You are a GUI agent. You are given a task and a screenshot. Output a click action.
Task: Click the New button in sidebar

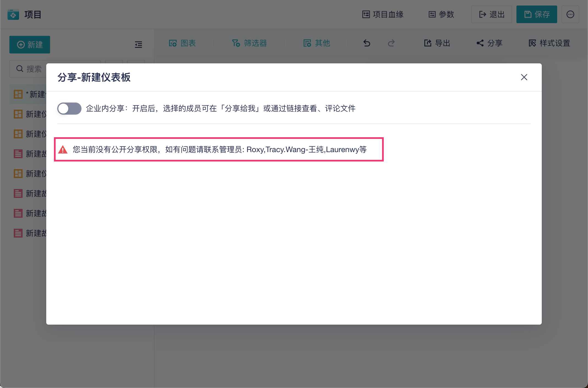point(30,45)
